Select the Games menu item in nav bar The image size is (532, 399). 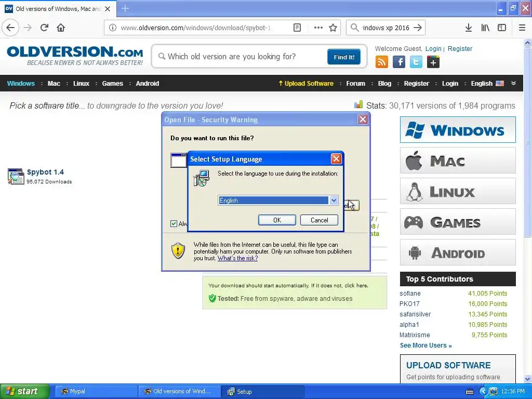pyautogui.click(x=113, y=84)
